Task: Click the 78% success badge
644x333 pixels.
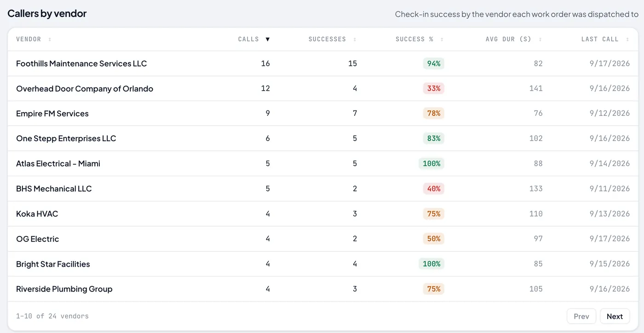Action: pos(434,114)
